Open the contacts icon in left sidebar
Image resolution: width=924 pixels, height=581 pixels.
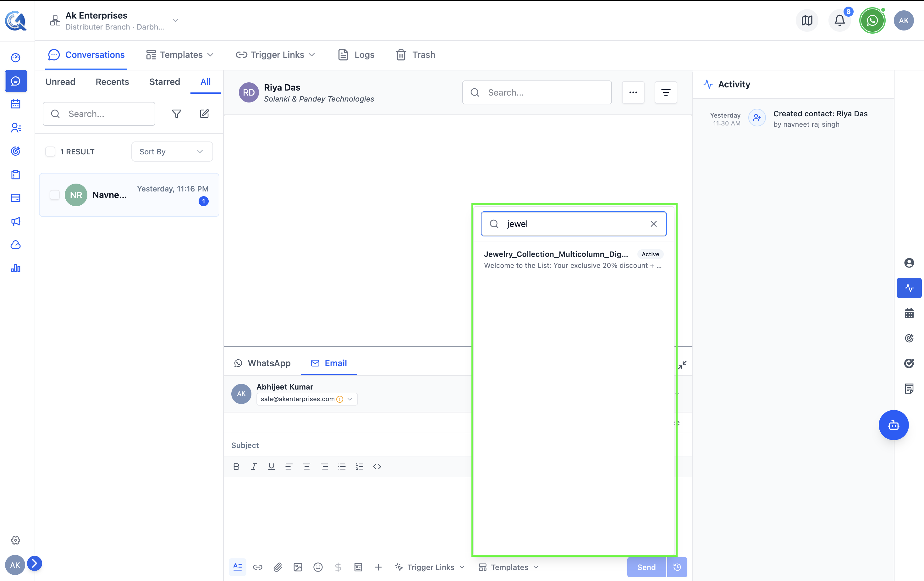pyautogui.click(x=16, y=127)
